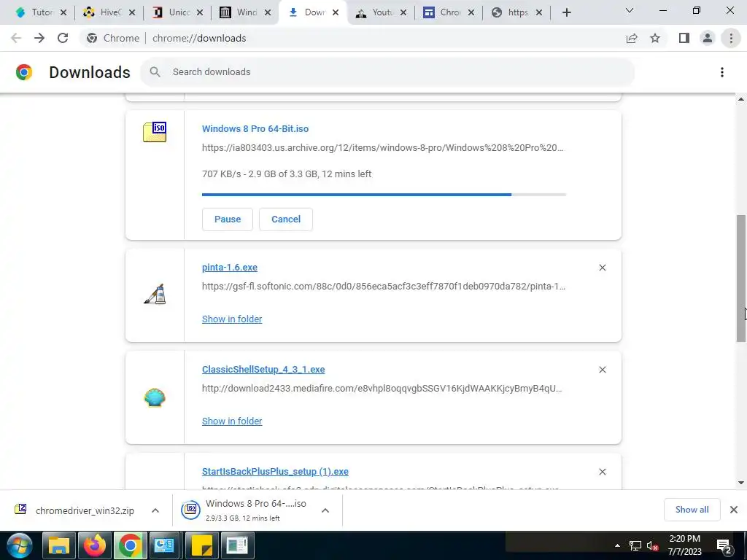Image resolution: width=747 pixels, height=560 pixels.
Task: Open the Windows Start menu orb
Action: point(19,545)
